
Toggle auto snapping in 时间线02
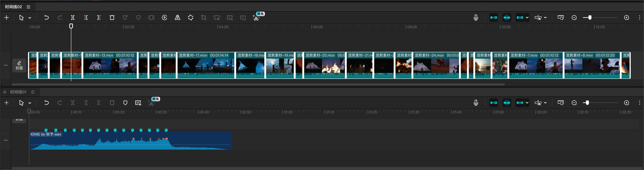tap(507, 18)
